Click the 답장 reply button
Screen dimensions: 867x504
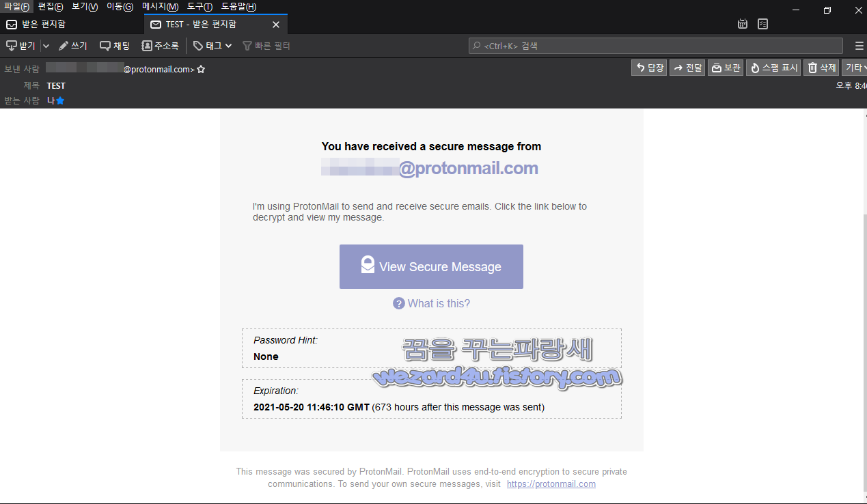point(649,68)
